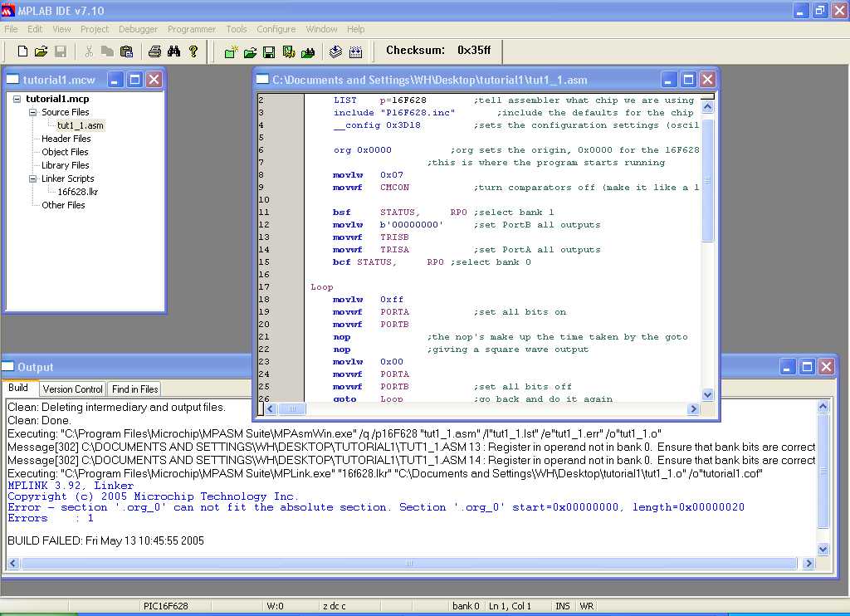This screenshot has height=616, width=850.
Task: Open the Help menu
Action: 355,29
